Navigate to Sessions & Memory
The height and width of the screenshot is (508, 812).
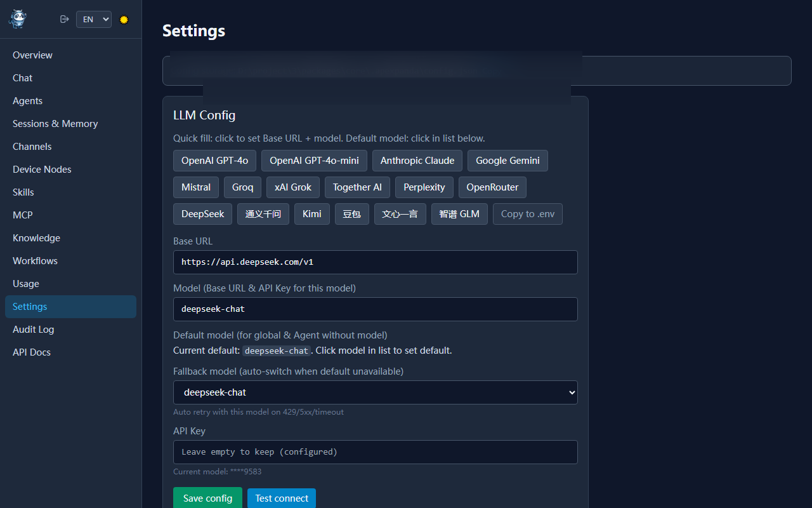point(70,124)
